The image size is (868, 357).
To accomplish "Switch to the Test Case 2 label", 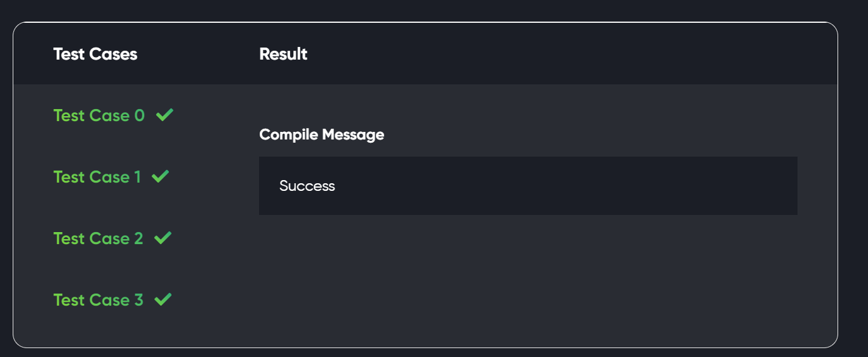I will (98, 238).
